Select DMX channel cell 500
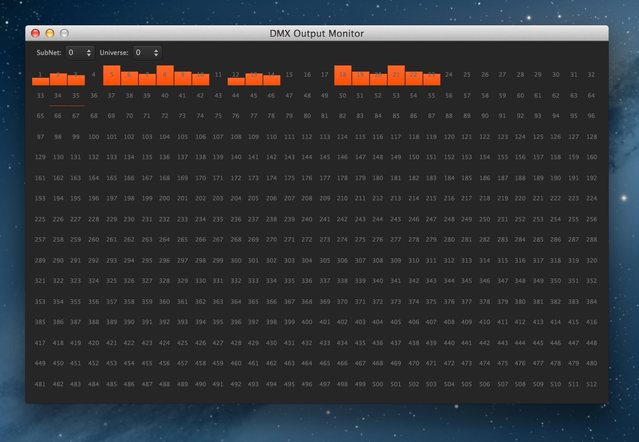 [378, 384]
